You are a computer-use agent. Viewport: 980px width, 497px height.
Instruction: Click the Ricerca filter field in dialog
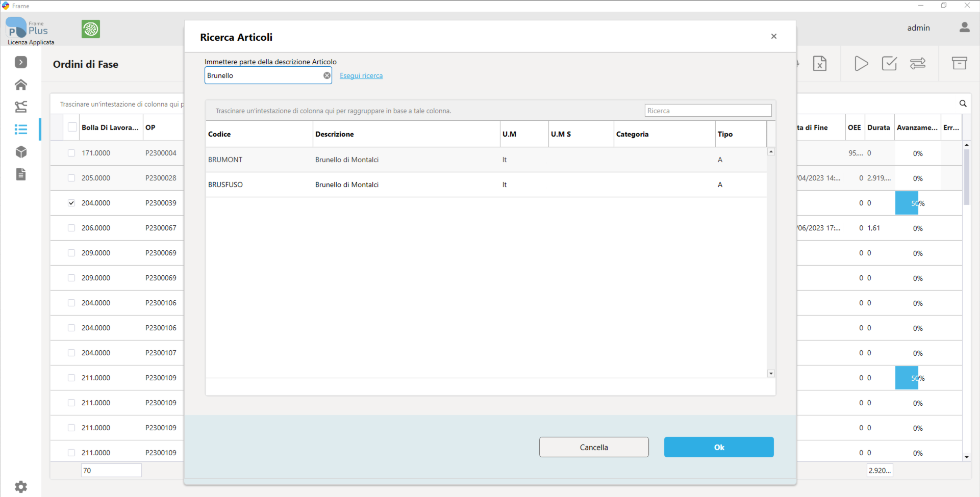[708, 111]
